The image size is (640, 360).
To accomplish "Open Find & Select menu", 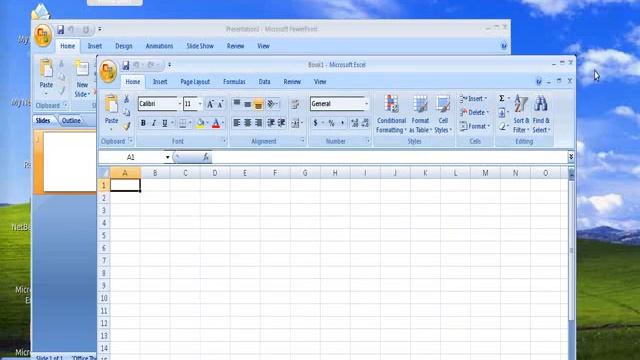I will [541, 114].
